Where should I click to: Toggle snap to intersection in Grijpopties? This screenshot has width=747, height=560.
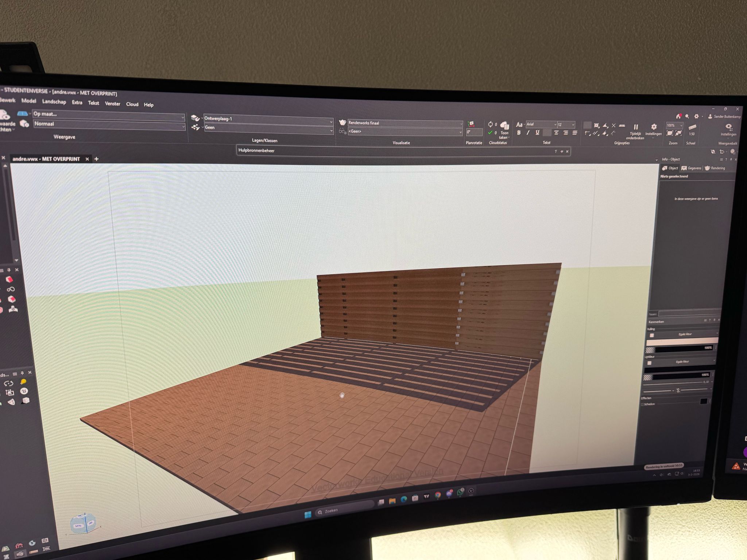(x=614, y=125)
